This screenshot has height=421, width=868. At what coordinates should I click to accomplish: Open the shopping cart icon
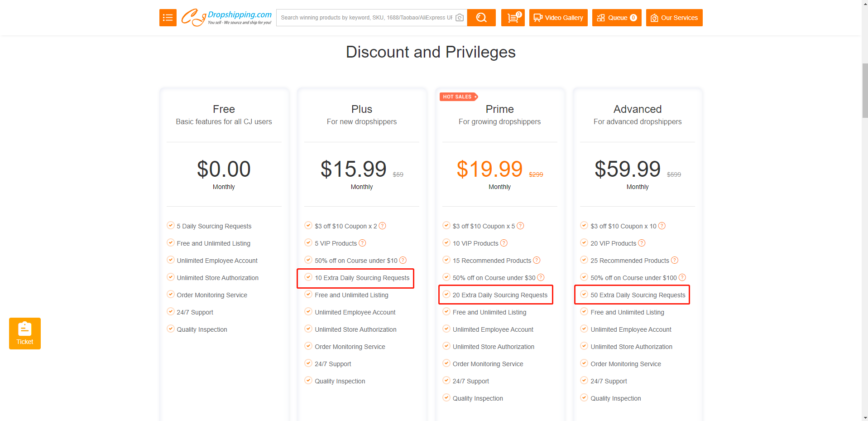[513, 18]
